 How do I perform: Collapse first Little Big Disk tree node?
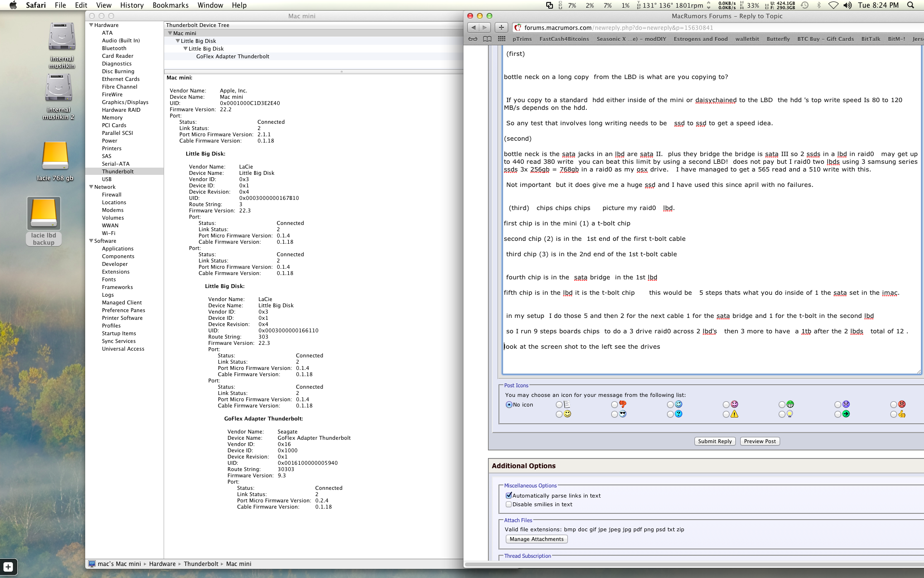(x=178, y=41)
